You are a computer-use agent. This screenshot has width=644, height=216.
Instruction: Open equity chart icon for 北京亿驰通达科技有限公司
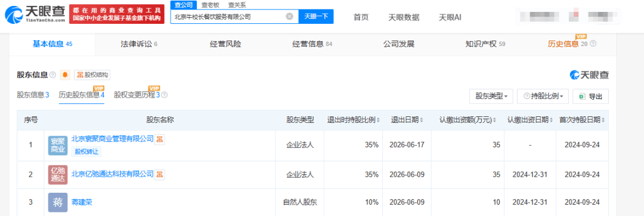[160, 174]
